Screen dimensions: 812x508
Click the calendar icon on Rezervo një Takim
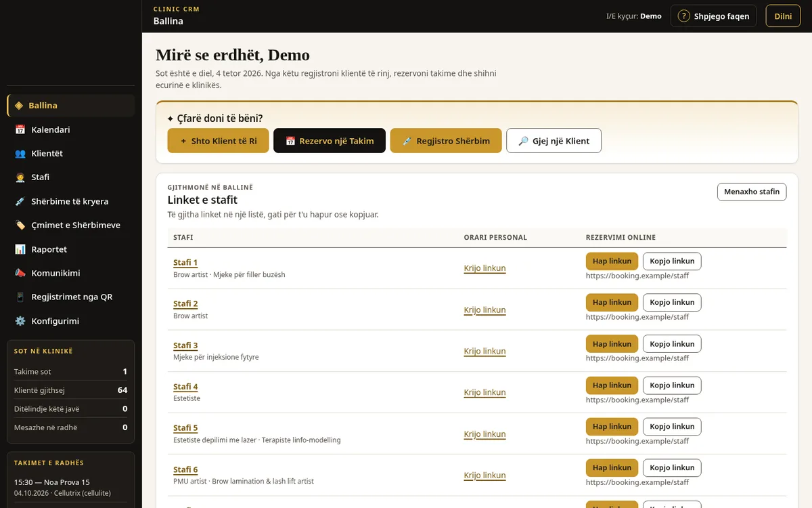pyautogui.click(x=290, y=141)
